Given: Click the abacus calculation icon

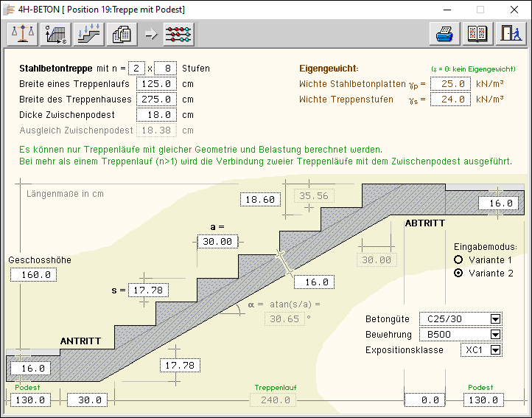Looking at the screenshot, I should (179, 34).
